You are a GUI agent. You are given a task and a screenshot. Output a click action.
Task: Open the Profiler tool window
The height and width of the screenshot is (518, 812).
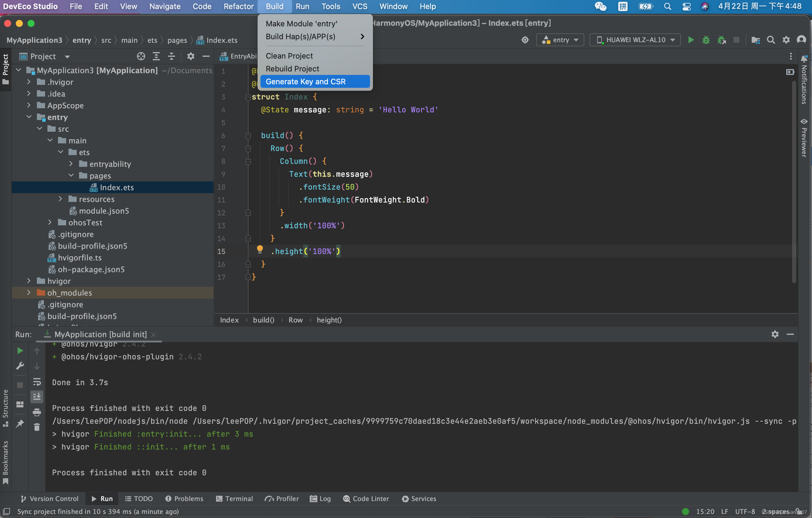pyautogui.click(x=282, y=499)
